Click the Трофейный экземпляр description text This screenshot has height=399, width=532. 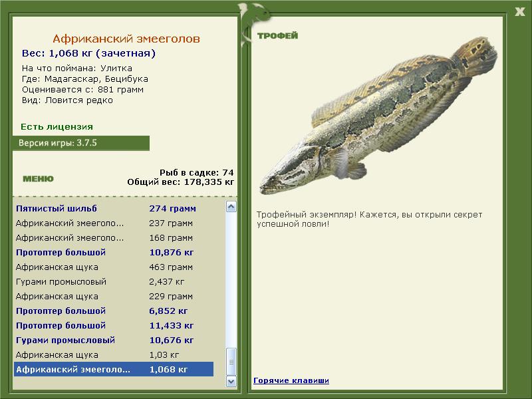pyautogui.click(x=369, y=219)
